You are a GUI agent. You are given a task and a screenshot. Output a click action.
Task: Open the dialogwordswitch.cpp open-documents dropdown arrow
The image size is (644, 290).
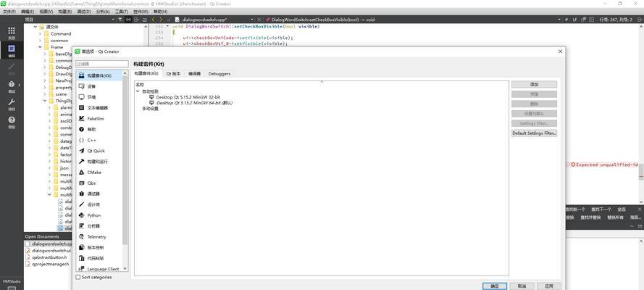pyautogui.click(x=252, y=20)
